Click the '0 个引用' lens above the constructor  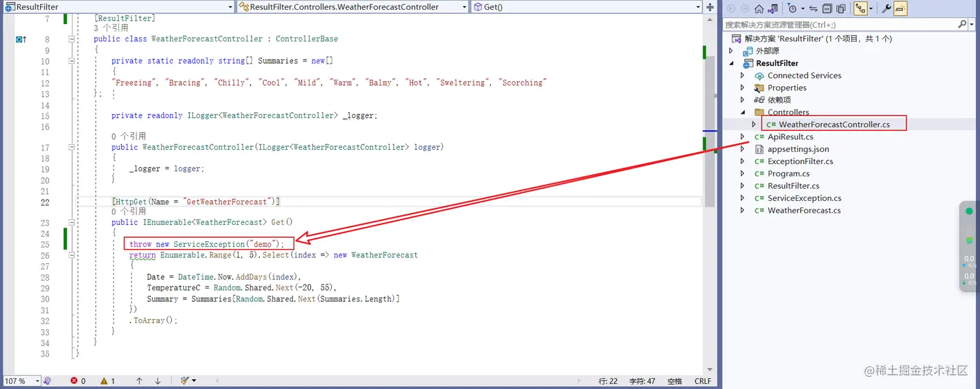128,137
